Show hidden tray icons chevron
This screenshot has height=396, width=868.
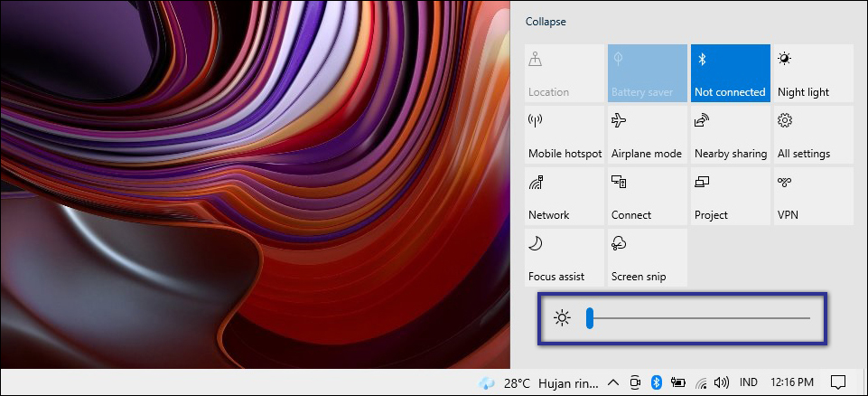(613, 382)
